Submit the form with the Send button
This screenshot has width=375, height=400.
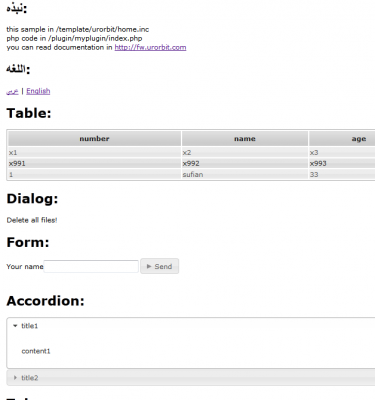[x=159, y=266]
